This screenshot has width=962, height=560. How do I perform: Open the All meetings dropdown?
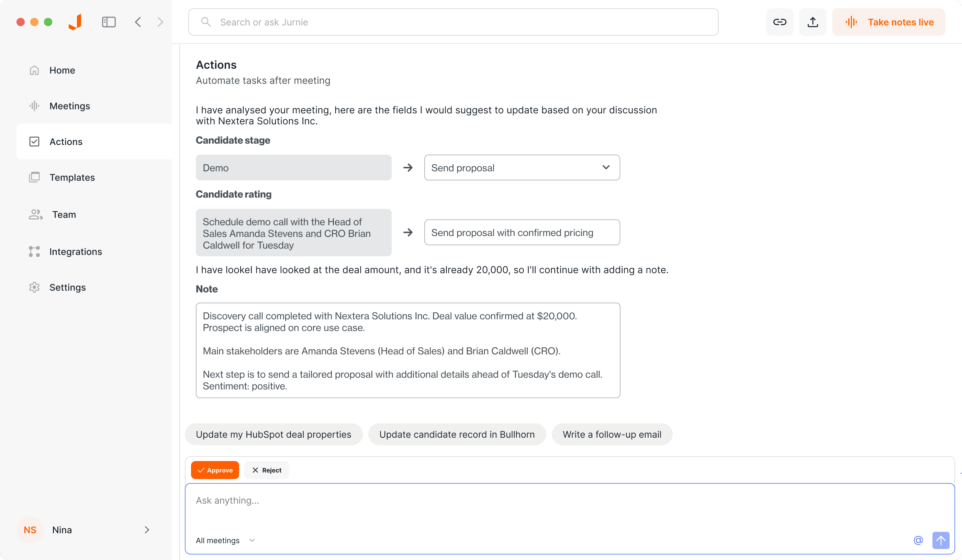click(225, 540)
